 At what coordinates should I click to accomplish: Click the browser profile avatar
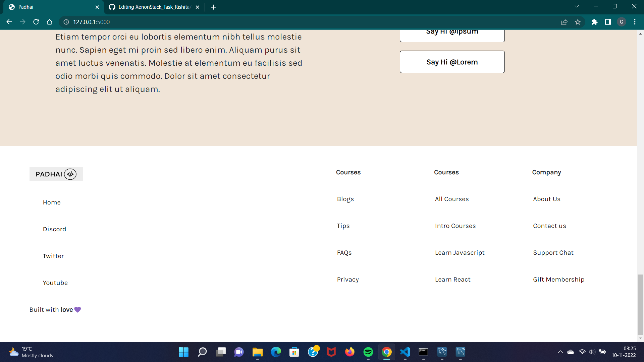point(622,22)
